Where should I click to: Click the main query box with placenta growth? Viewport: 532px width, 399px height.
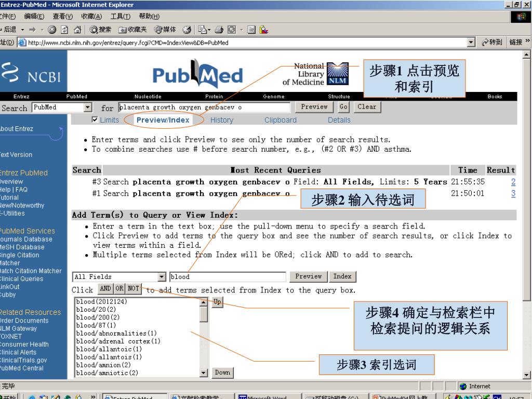(x=204, y=107)
